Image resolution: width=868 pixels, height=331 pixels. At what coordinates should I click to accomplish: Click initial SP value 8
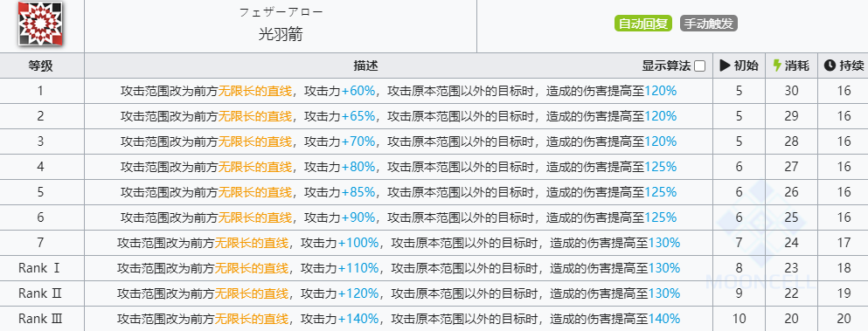pyautogui.click(x=739, y=268)
